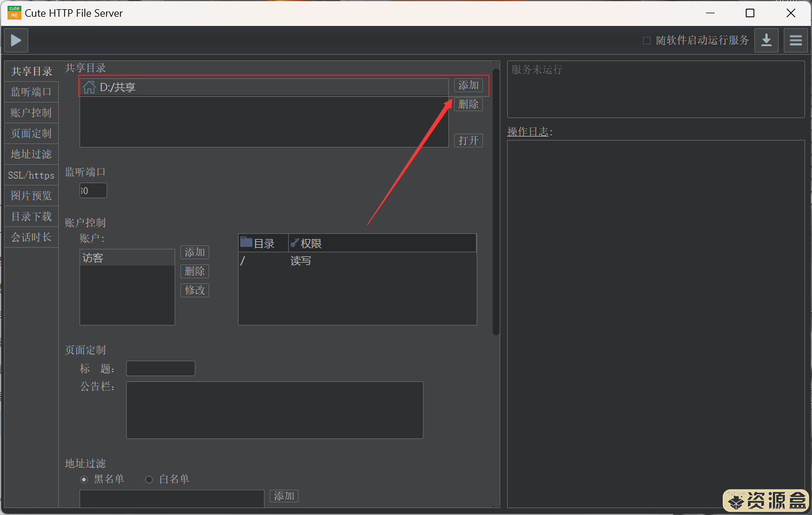Switch to the 共享目录 tab
Screen dimensions: 812x515
[32, 71]
